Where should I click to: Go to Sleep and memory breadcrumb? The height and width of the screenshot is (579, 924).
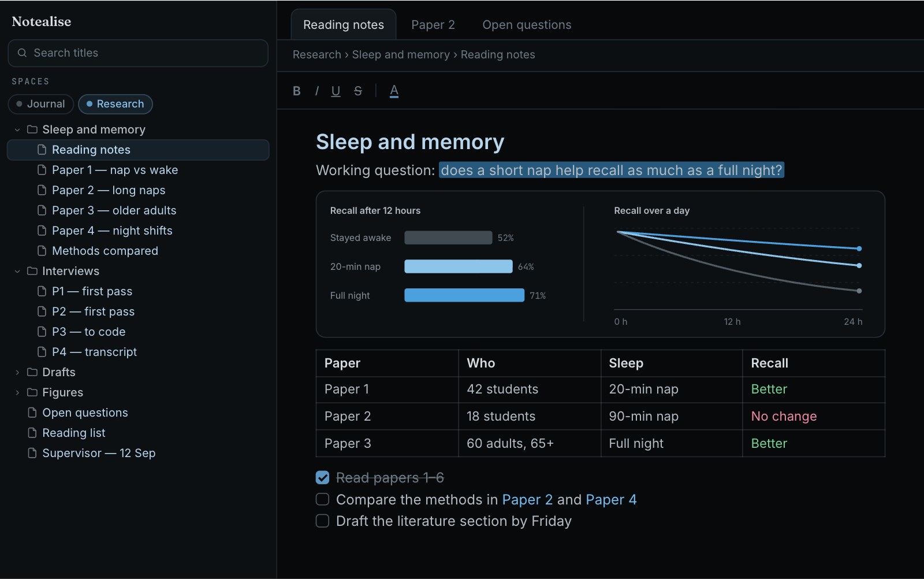401,54
